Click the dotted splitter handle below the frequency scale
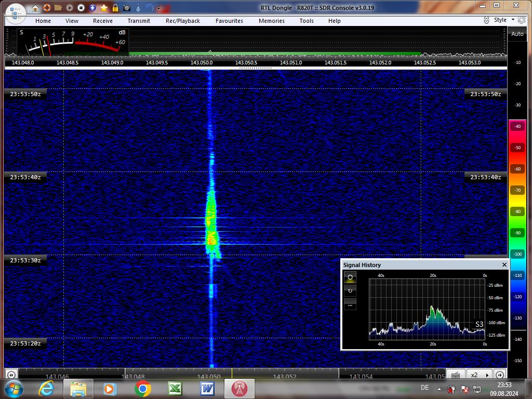Viewport: 532px width, 399px height. coord(256,68)
